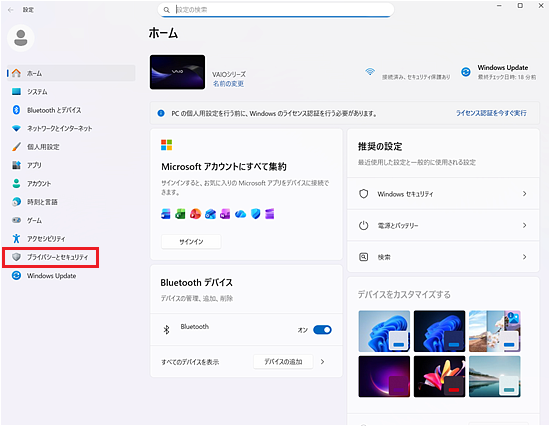Click the サインイン button
This screenshot has width=550, height=426.
tap(191, 241)
